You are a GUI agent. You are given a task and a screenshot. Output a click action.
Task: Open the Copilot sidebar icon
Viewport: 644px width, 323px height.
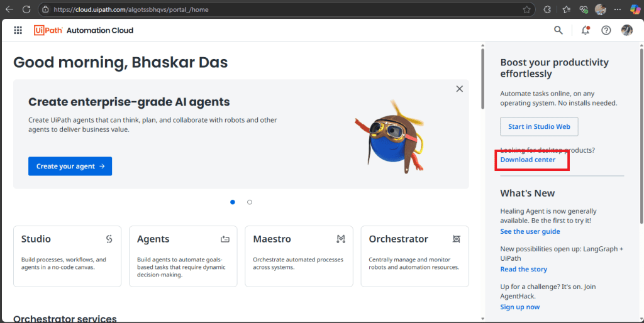(x=635, y=9)
